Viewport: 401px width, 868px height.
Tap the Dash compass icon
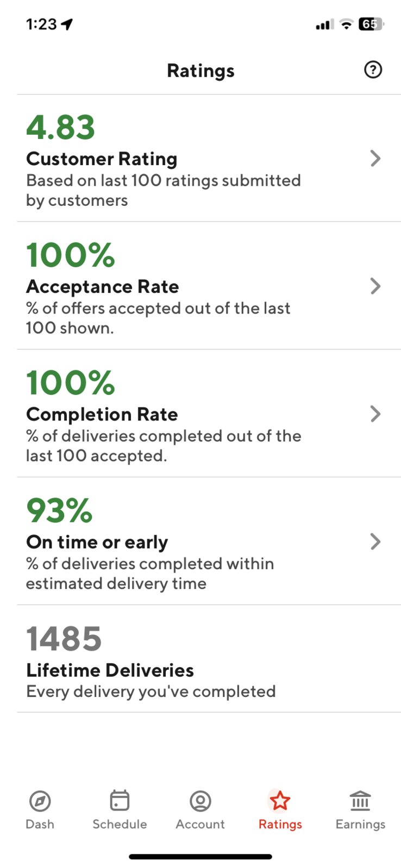click(40, 801)
